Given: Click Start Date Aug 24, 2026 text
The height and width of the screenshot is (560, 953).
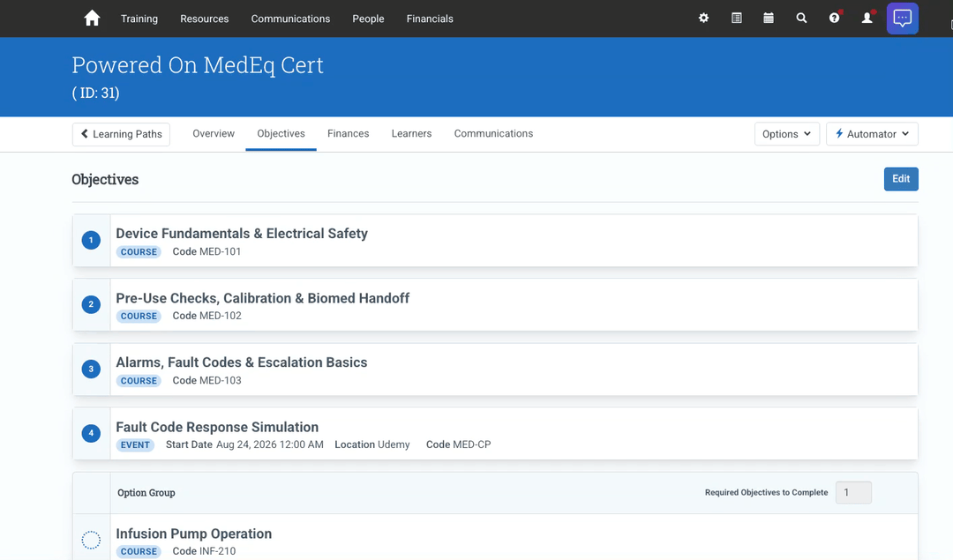Looking at the screenshot, I should [244, 444].
